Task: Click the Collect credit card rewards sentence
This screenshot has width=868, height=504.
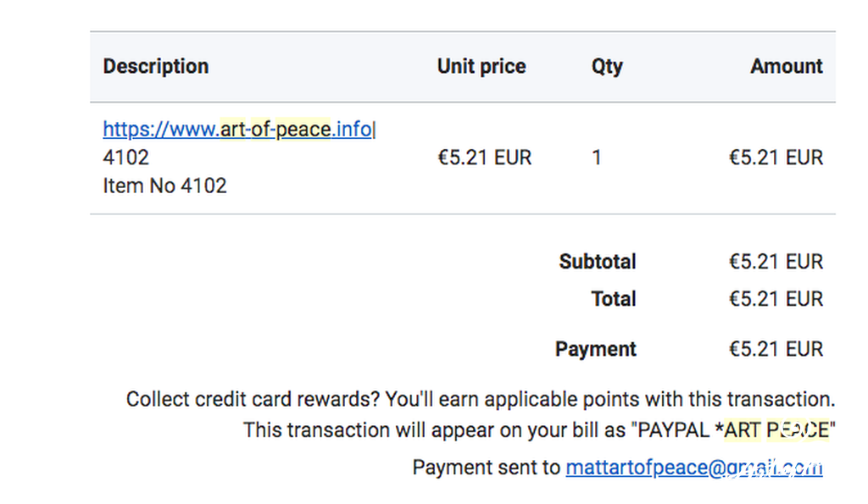Action: coord(481,400)
